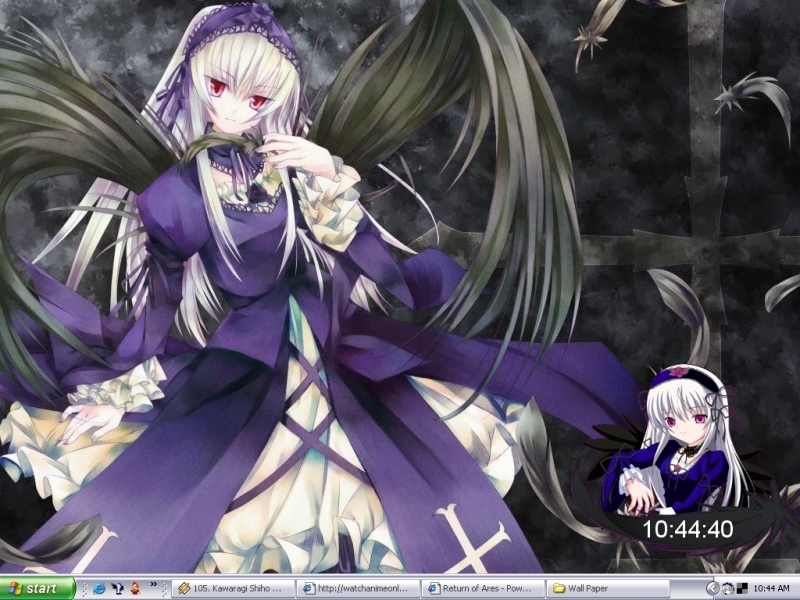Show hidden system tray icons arrow
This screenshot has height=600, width=800.
tap(712, 589)
